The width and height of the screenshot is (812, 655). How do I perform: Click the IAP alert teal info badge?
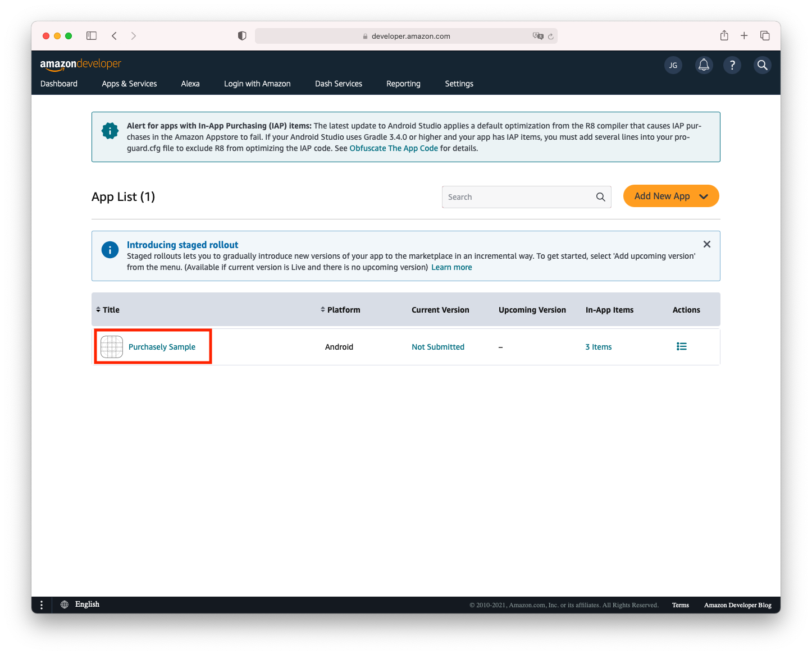pos(110,131)
